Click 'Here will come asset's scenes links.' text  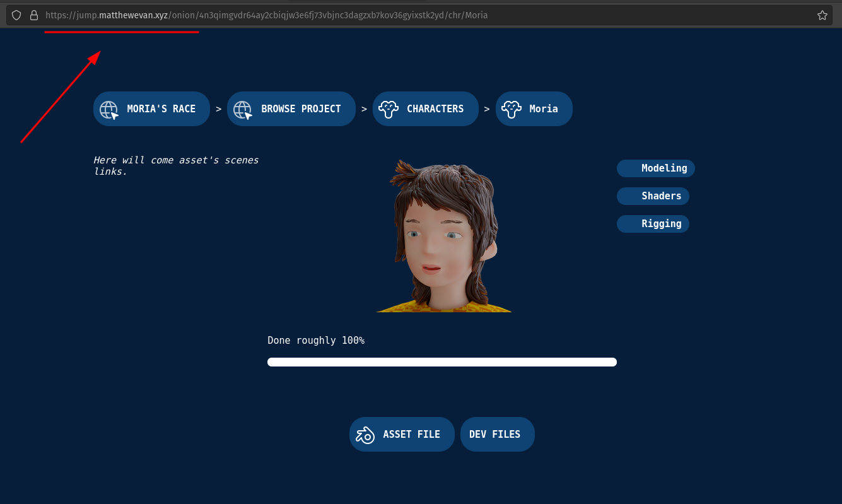(x=176, y=166)
